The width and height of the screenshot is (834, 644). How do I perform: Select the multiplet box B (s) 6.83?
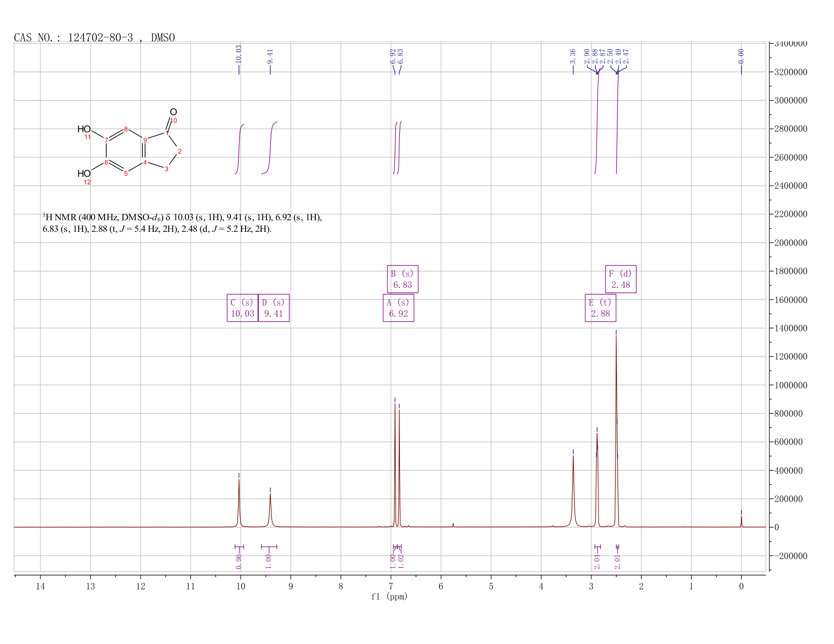[x=402, y=279]
